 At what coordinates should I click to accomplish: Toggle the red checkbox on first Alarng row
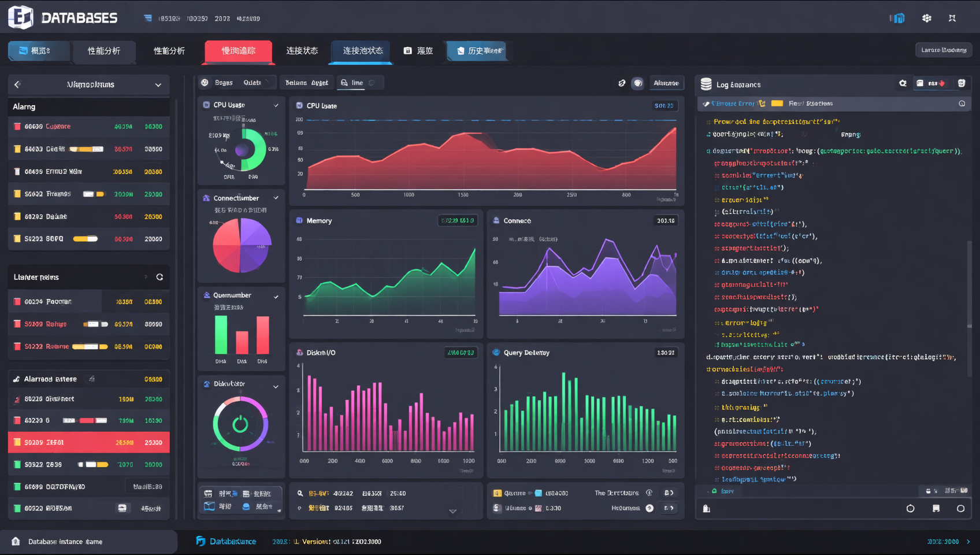[x=17, y=127]
